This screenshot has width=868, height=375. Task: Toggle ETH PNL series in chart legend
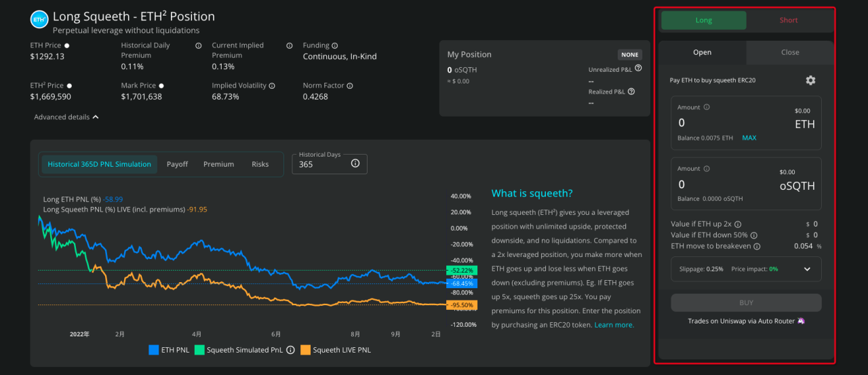point(169,350)
